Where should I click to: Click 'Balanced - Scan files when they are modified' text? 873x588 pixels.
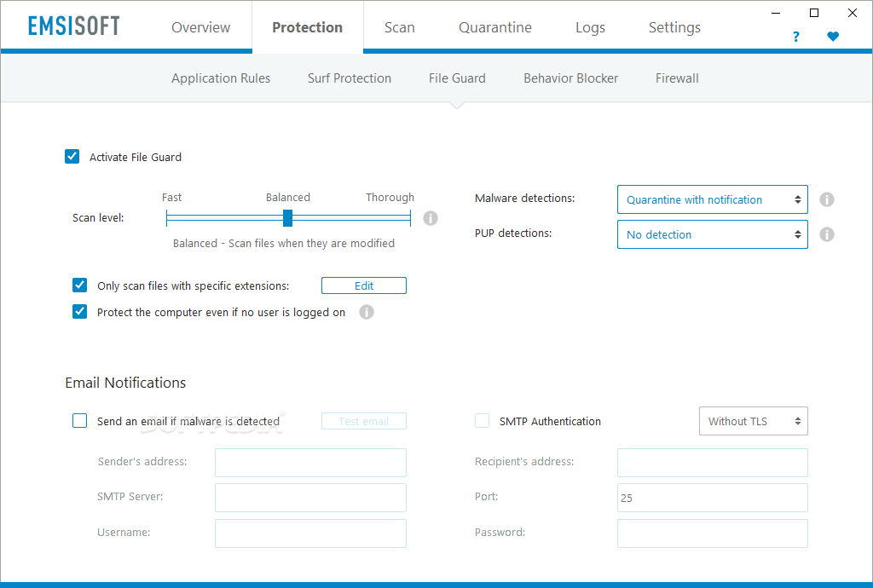pyautogui.click(x=283, y=243)
